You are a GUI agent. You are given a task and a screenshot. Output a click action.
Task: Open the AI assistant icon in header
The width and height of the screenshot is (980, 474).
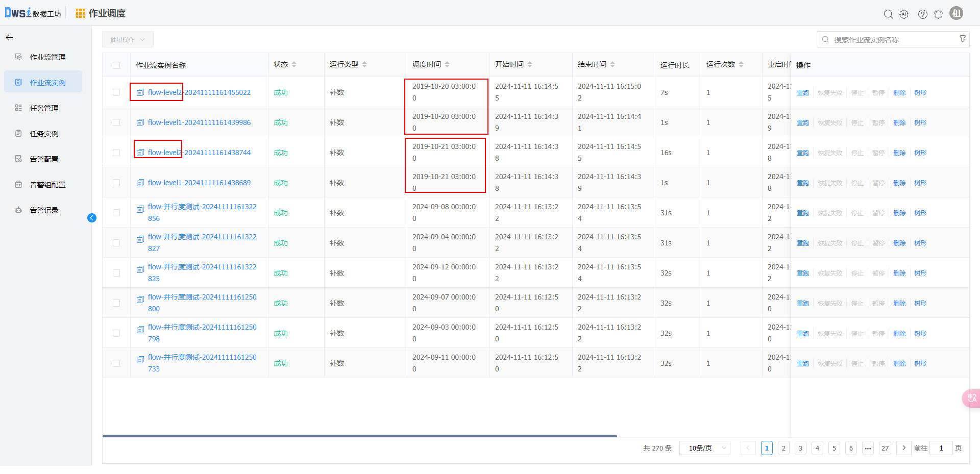pyautogui.click(x=904, y=14)
